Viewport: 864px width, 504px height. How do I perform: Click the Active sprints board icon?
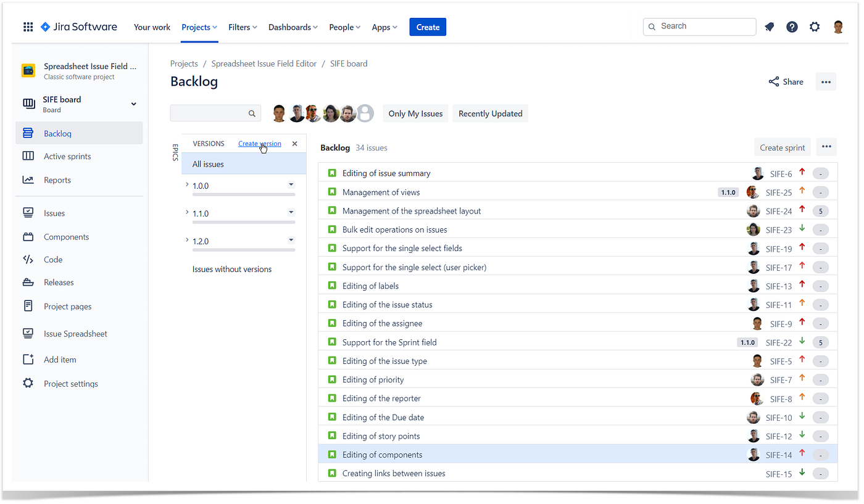[x=28, y=156]
